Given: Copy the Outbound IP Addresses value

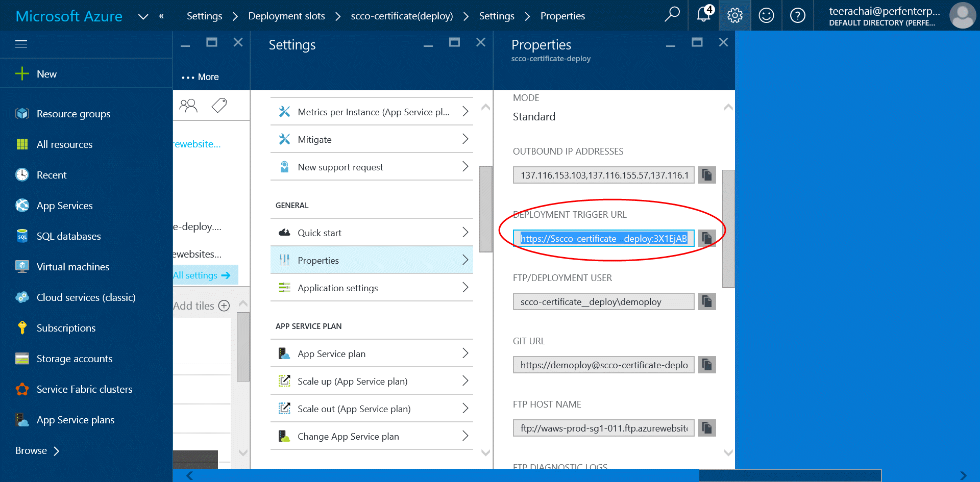Looking at the screenshot, I should [707, 175].
